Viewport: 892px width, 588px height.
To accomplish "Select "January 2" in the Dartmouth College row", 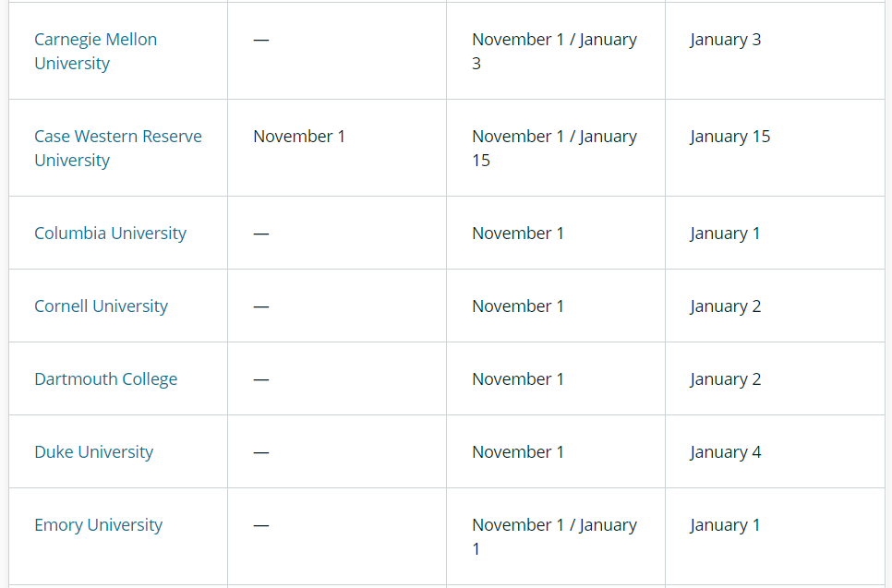I will click(725, 378).
